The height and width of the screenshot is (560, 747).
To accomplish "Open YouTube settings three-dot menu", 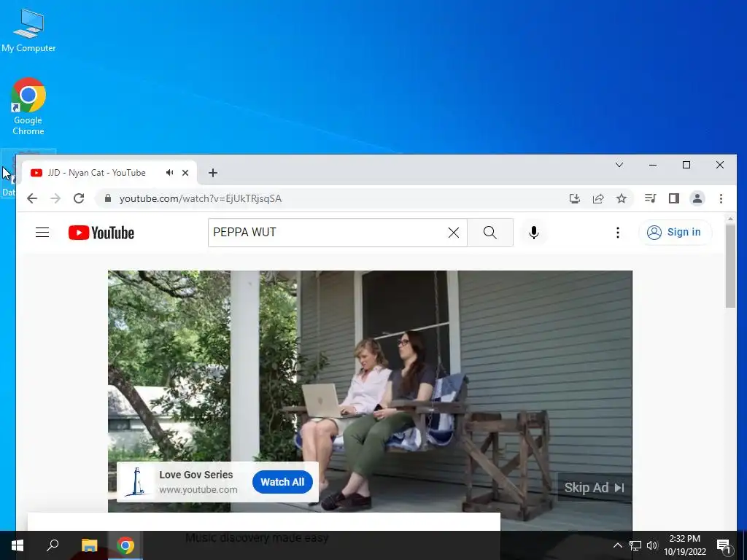I will pyautogui.click(x=617, y=233).
